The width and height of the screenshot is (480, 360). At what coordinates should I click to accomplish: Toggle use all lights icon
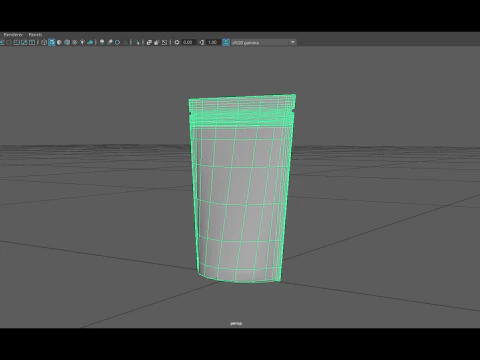tap(82, 42)
